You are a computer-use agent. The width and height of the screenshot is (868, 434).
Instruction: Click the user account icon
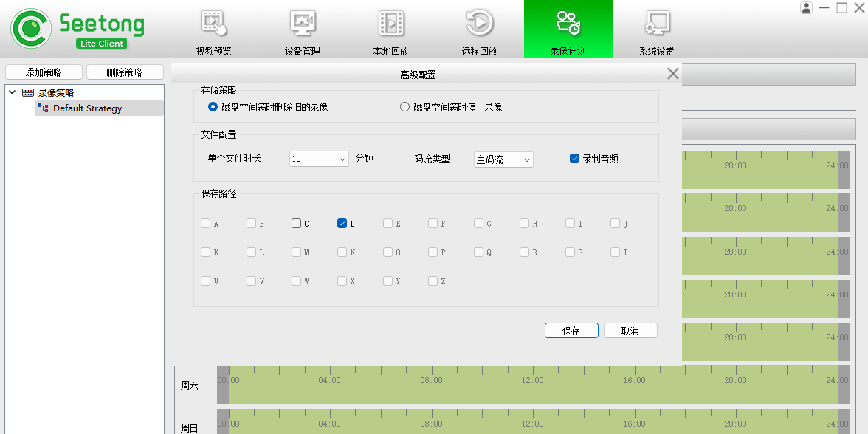coord(806,8)
